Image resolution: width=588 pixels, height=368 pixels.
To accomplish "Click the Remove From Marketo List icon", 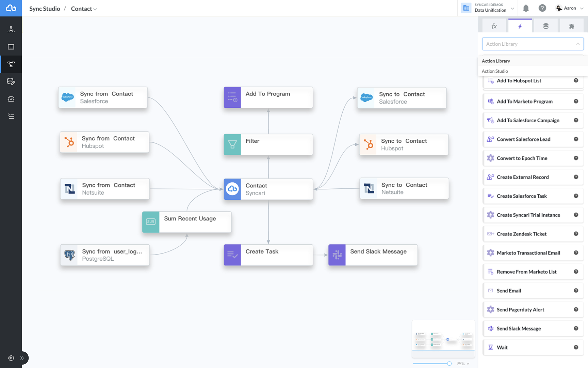I will click(x=490, y=272).
